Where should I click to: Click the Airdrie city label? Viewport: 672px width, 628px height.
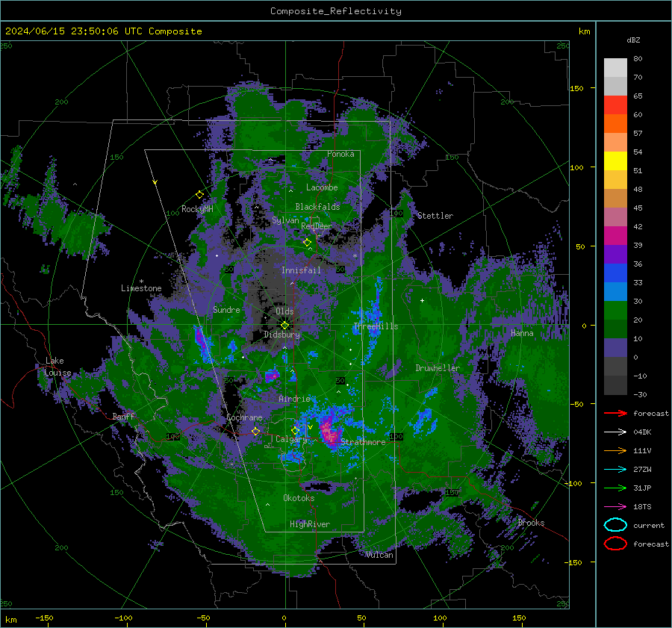(294, 399)
